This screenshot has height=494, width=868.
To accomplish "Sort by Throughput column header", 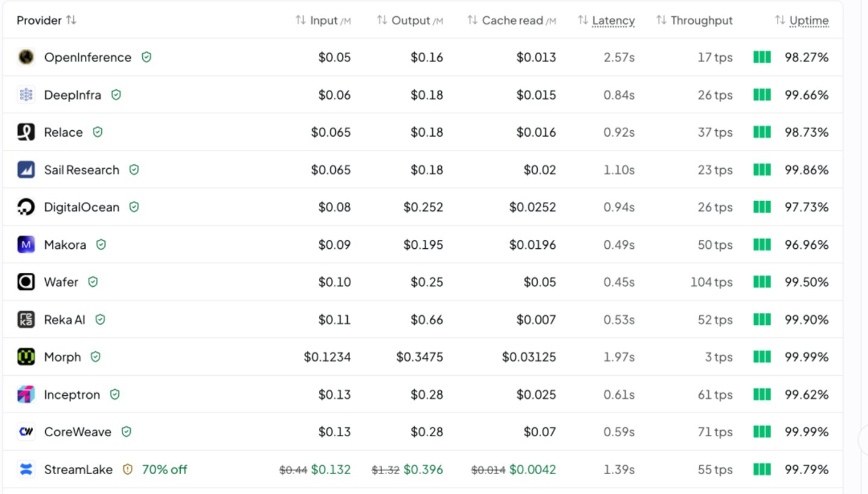I will click(x=694, y=20).
